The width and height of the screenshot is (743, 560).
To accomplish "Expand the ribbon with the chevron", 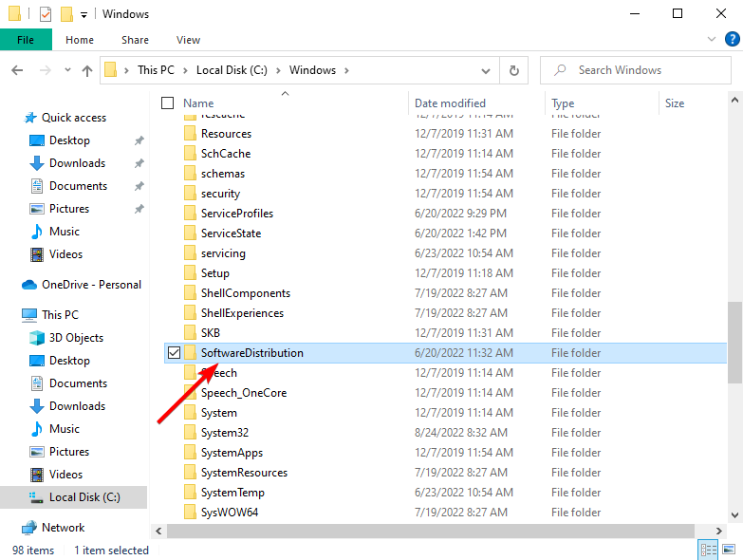I will pyautogui.click(x=712, y=39).
